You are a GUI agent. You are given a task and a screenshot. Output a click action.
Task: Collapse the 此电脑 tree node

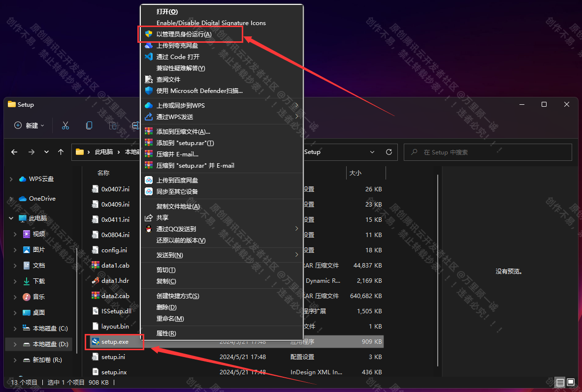tap(11, 218)
